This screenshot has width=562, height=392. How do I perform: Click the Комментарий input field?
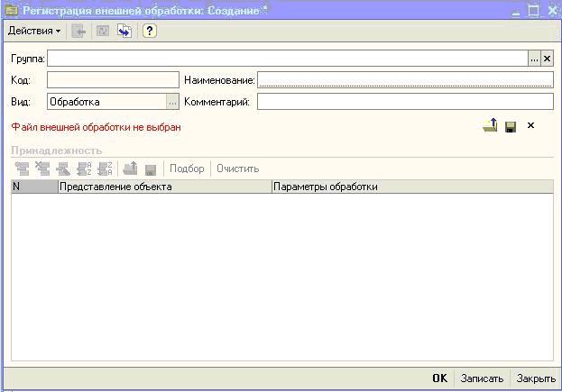click(x=404, y=102)
